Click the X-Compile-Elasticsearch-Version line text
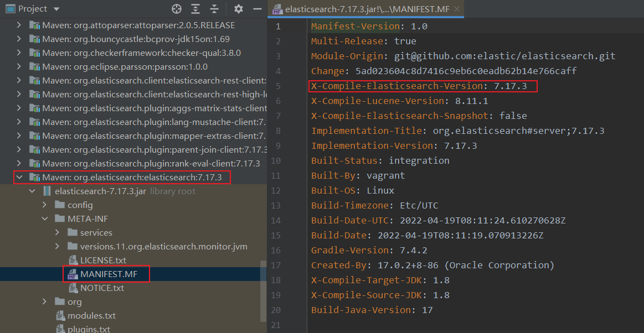Viewport: 644px width, 333px height. coord(419,86)
